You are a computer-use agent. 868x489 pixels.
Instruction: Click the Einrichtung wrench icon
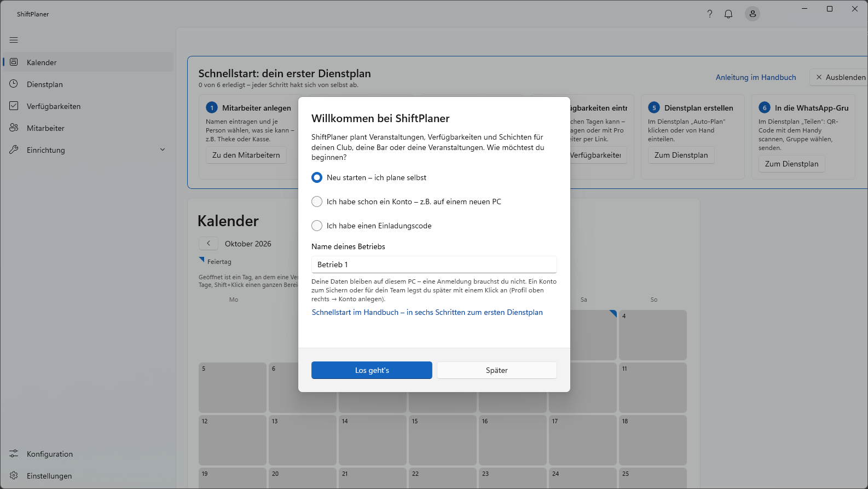click(x=14, y=150)
